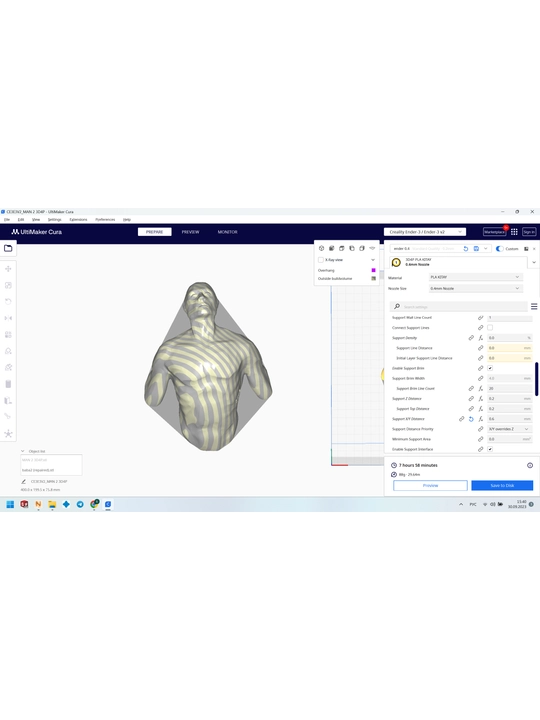Click the Outside buildvolume color swatch

point(373,278)
